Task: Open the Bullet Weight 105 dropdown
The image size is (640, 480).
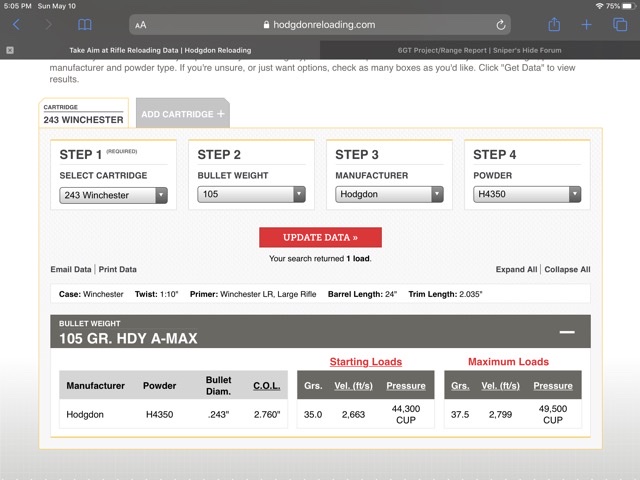Action: point(251,194)
